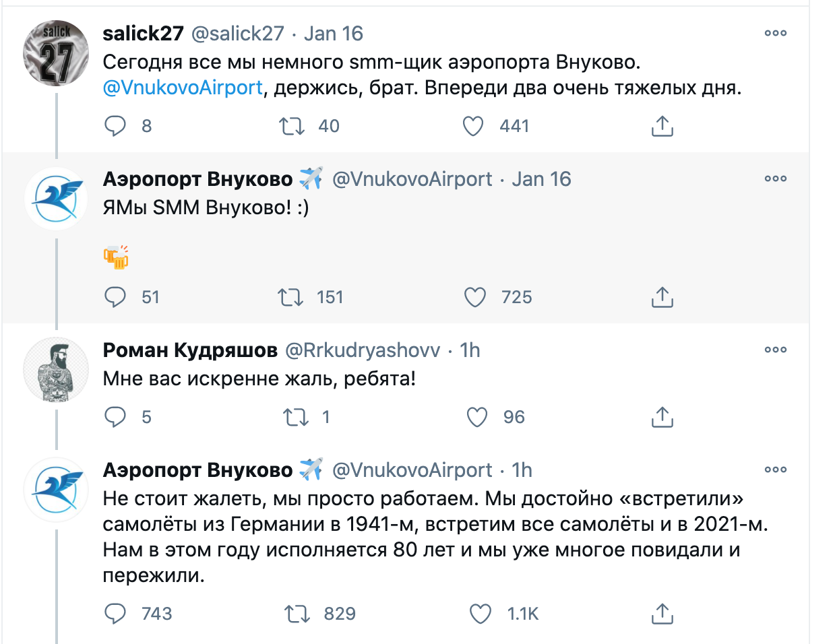
Task: Open Роман Кудряшов profile name link
Action: pyautogui.click(x=190, y=350)
